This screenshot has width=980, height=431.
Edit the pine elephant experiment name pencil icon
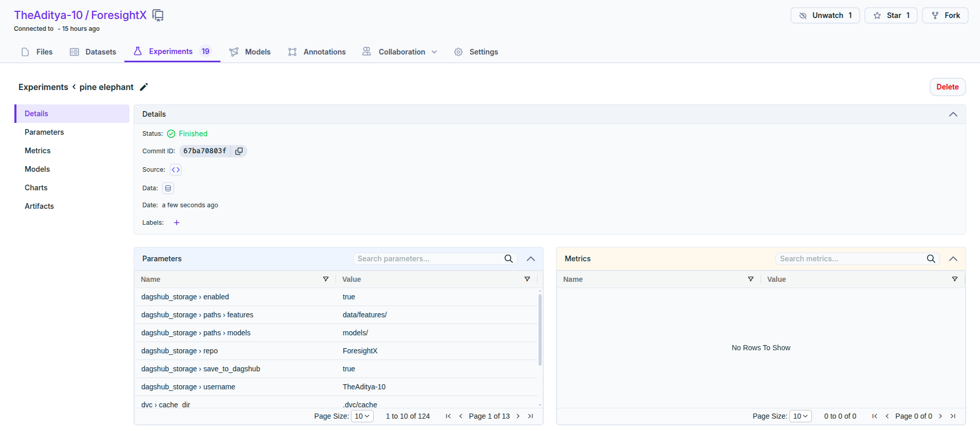point(144,87)
